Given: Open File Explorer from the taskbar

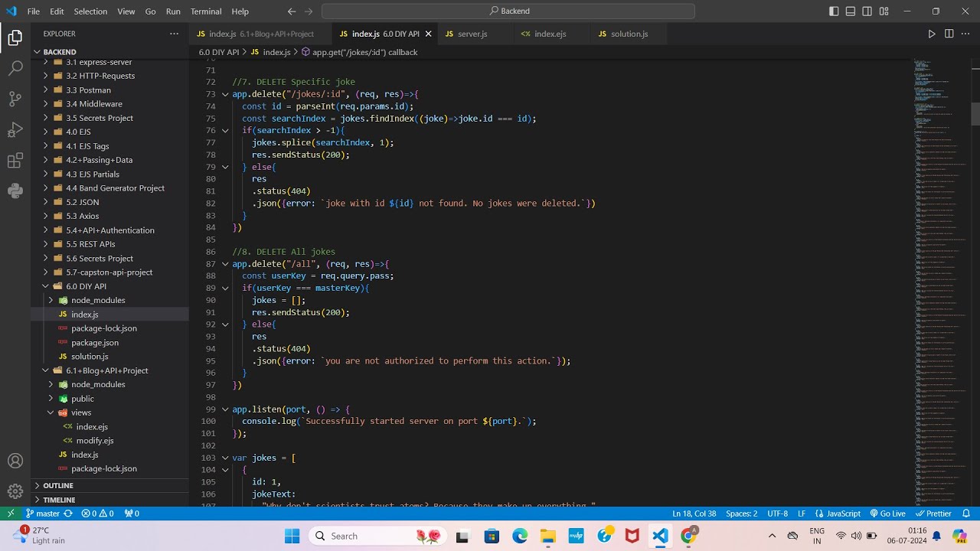Looking at the screenshot, I should click(547, 536).
